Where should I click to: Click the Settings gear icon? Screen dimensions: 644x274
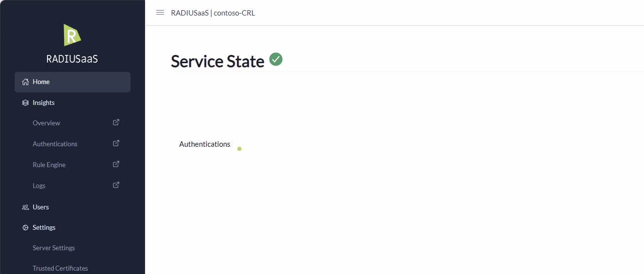coord(26,228)
